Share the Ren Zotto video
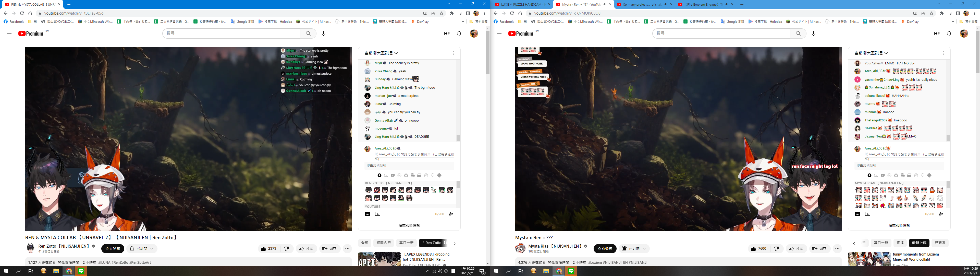The image size is (980, 276). [306, 249]
